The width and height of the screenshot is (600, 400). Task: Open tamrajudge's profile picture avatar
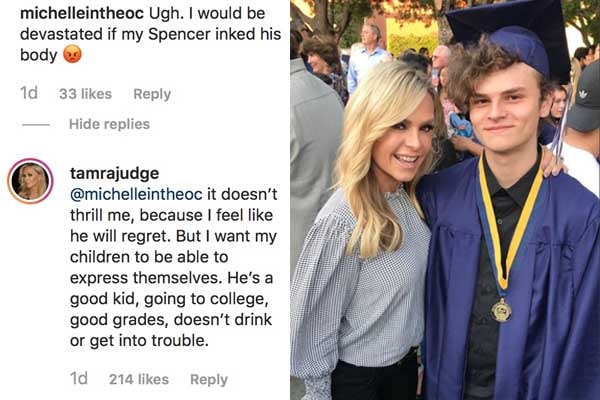point(30,181)
